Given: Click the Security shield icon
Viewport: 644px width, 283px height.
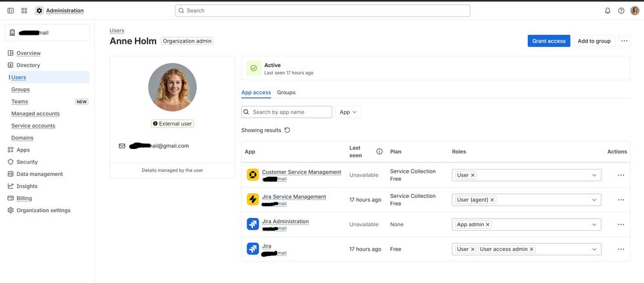Looking at the screenshot, I should 11,162.
